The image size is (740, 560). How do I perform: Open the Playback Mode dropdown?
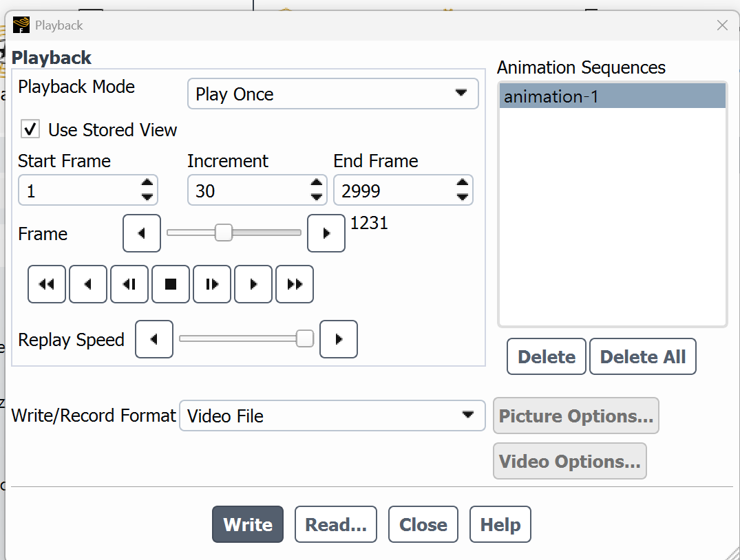coord(332,94)
